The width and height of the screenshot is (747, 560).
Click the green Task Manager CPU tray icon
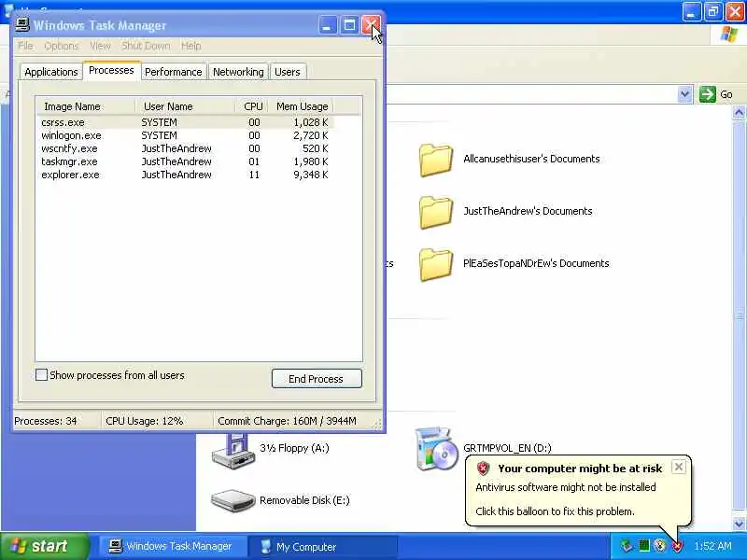643,546
